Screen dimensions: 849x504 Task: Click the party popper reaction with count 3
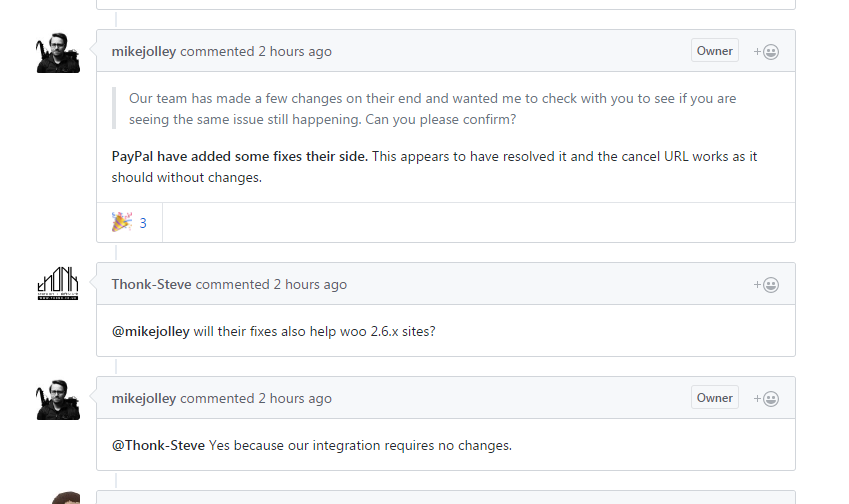[129, 222]
